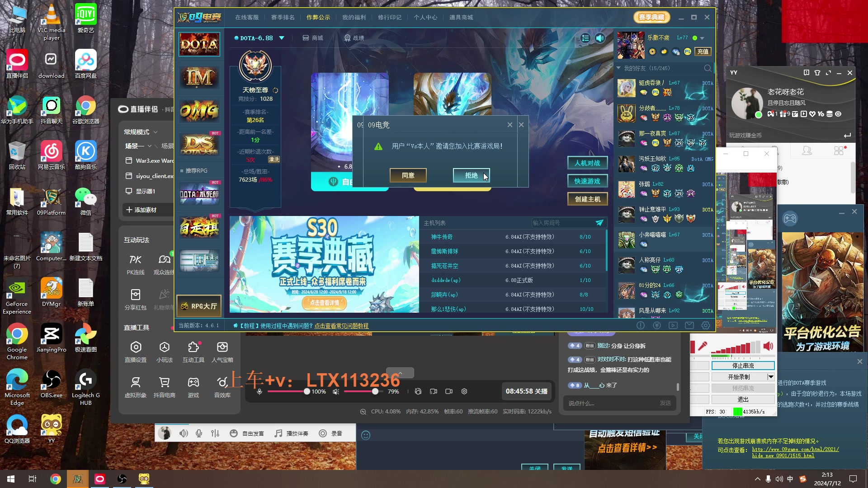Open 直播设置 in the live tools panel

[136, 352]
